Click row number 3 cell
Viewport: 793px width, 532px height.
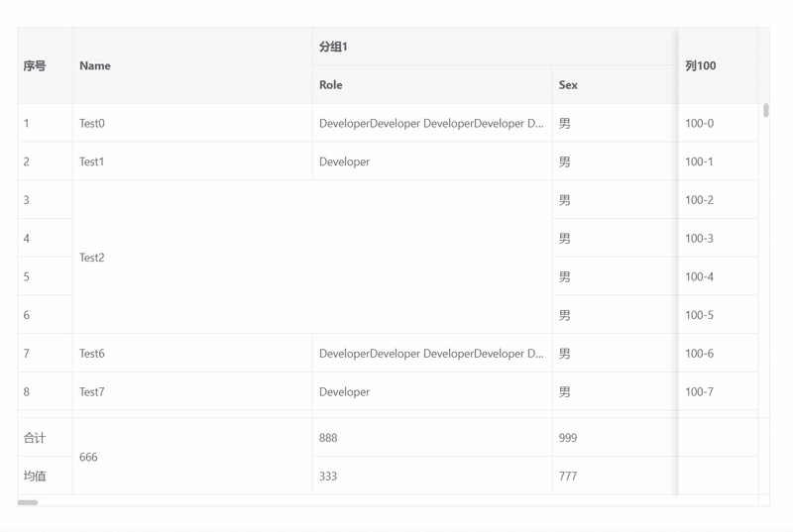point(45,199)
